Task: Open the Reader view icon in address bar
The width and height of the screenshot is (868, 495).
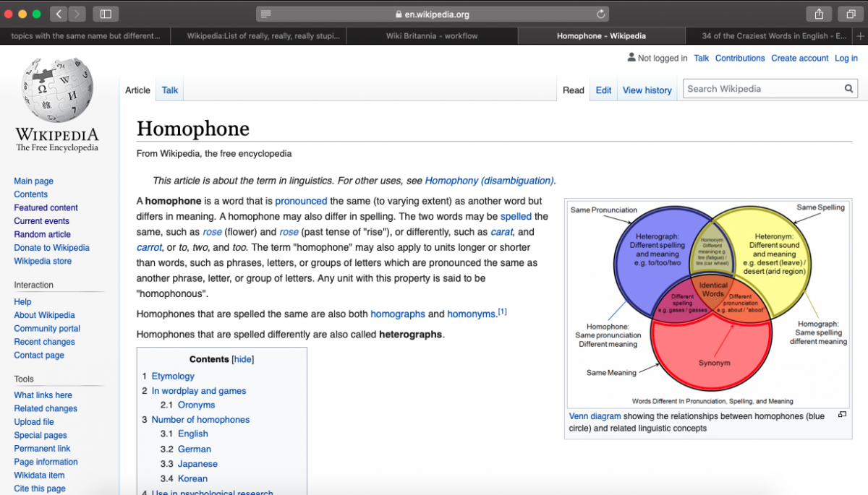Action: [266, 14]
